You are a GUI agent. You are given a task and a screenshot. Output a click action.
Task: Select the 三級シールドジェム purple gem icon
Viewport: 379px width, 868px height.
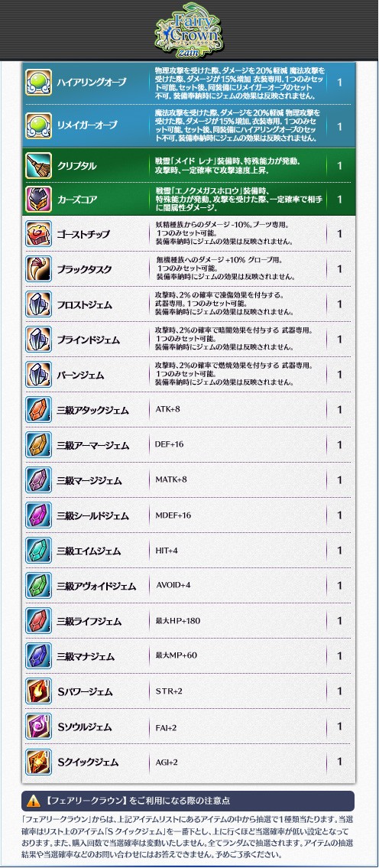(x=39, y=515)
